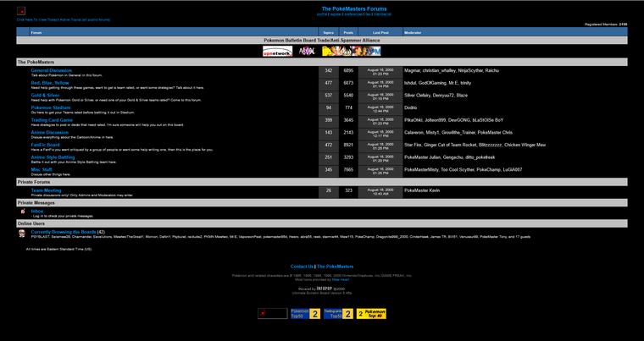Screen dimensions: 644x341
Task: Click the last post date for Team Meeting
Action: click(x=380, y=192)
